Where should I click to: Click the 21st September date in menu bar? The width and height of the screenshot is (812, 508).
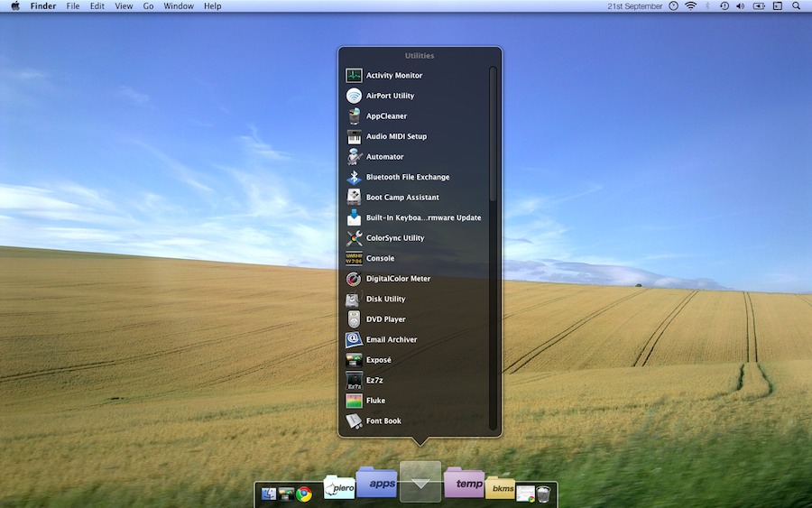point(635,6)
